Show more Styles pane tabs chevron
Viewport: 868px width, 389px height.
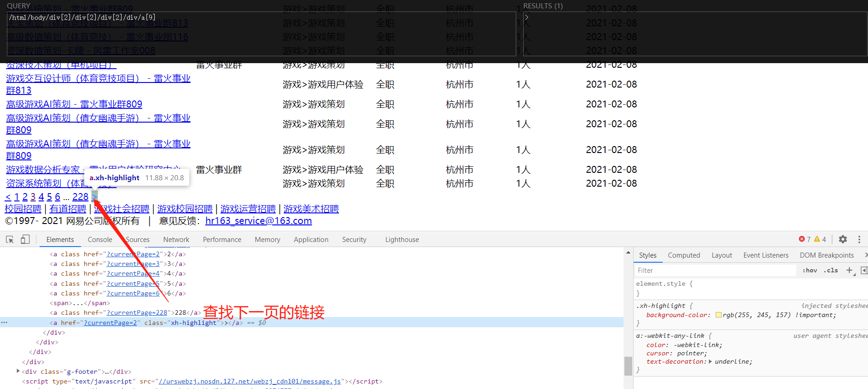pyautogui.click(x=865, y=255)
